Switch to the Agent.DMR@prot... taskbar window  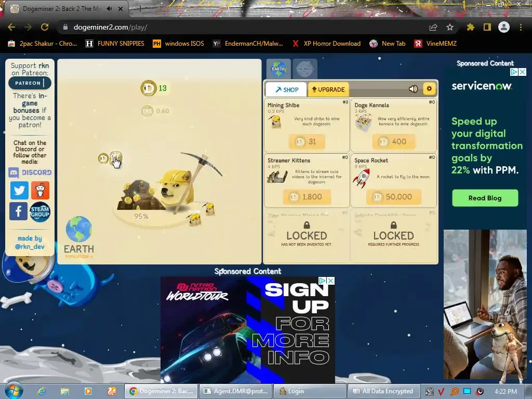coord(235,391)
